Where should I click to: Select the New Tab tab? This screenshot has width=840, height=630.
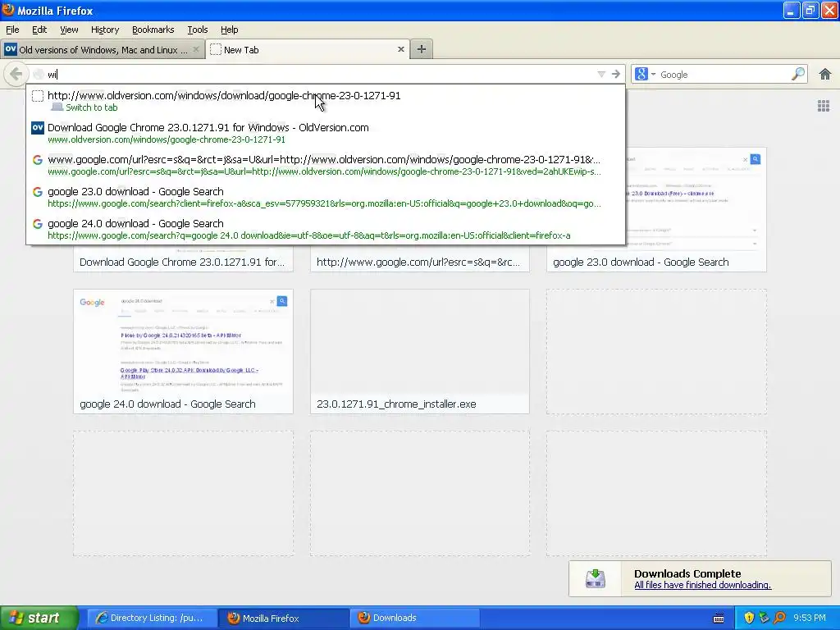(308, 49)
